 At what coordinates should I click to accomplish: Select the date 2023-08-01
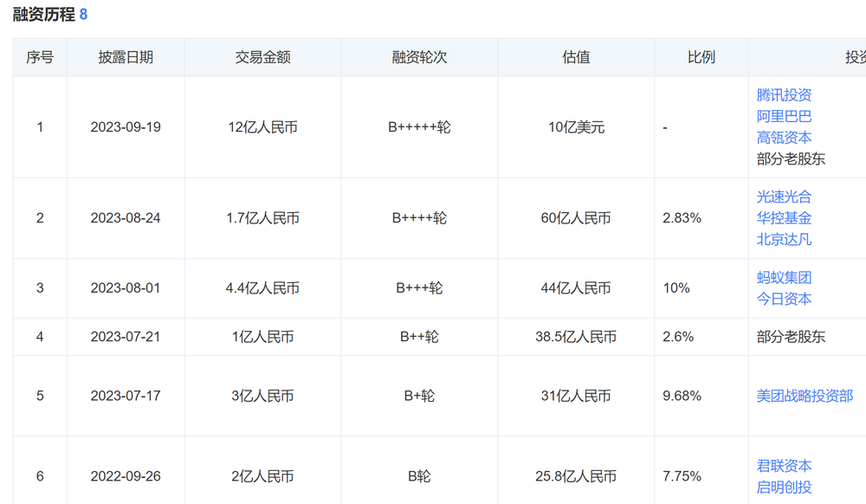click(126, 288)
